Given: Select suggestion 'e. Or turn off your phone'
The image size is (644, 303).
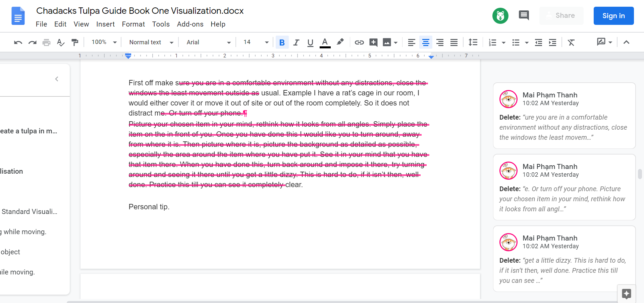Looking at the screenshot, I should pos(564,187).
